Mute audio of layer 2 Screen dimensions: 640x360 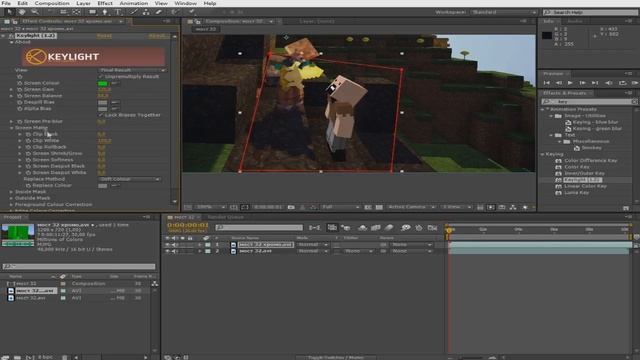pos(174,251)
